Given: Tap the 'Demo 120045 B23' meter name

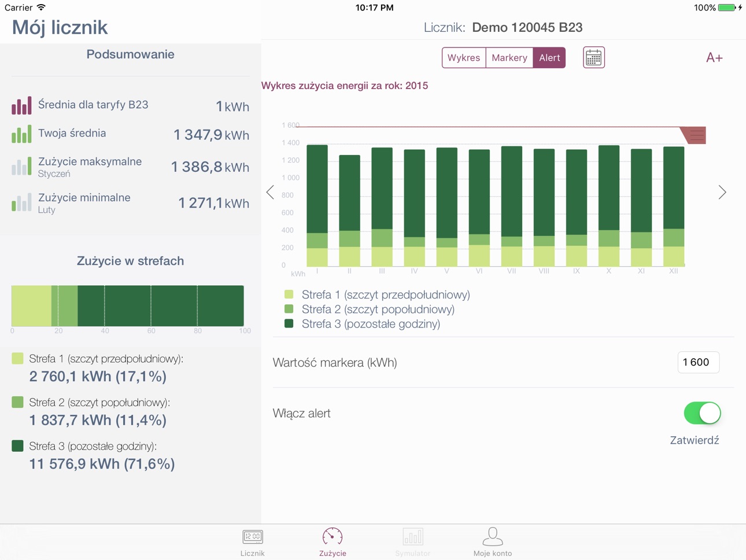Looking at the screenshot, I should coord(527,27).
